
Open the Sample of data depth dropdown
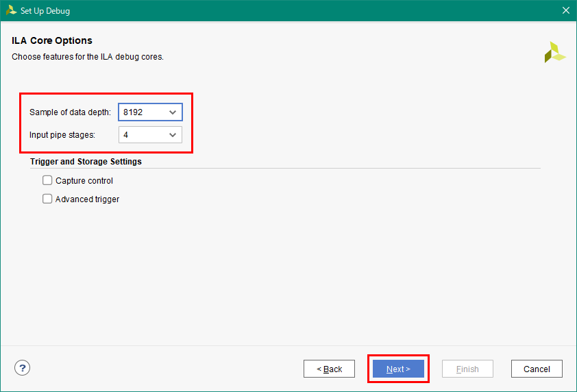(150, 112)
